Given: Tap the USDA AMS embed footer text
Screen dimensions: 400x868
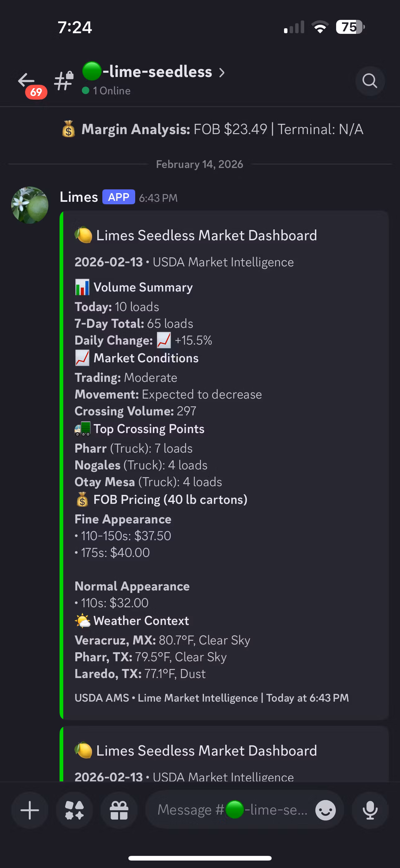Looking at the screenshot, I should [211, 698].
